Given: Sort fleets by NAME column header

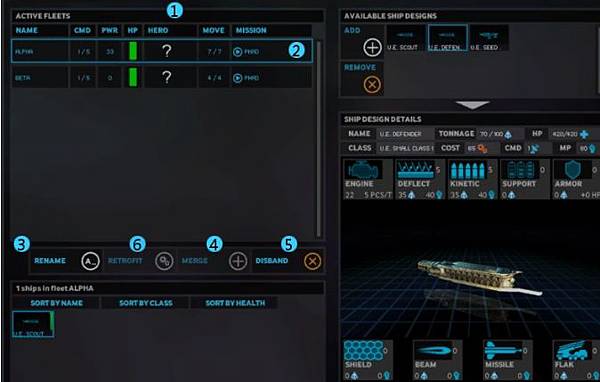Looking at the screenshot, I should 27,30.
